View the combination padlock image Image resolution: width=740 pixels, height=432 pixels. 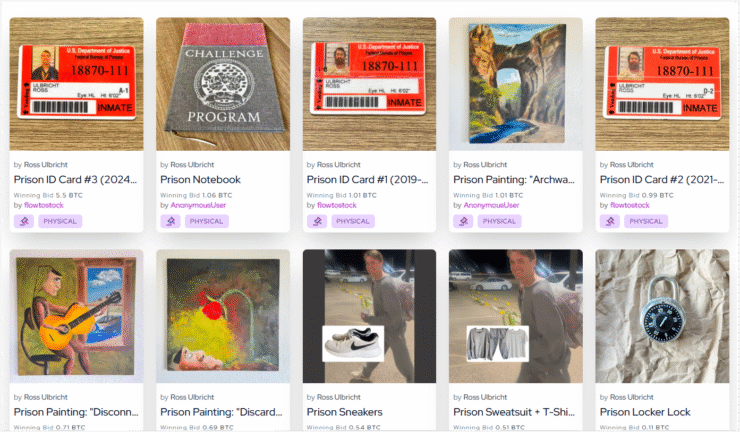tap(662, 316)
